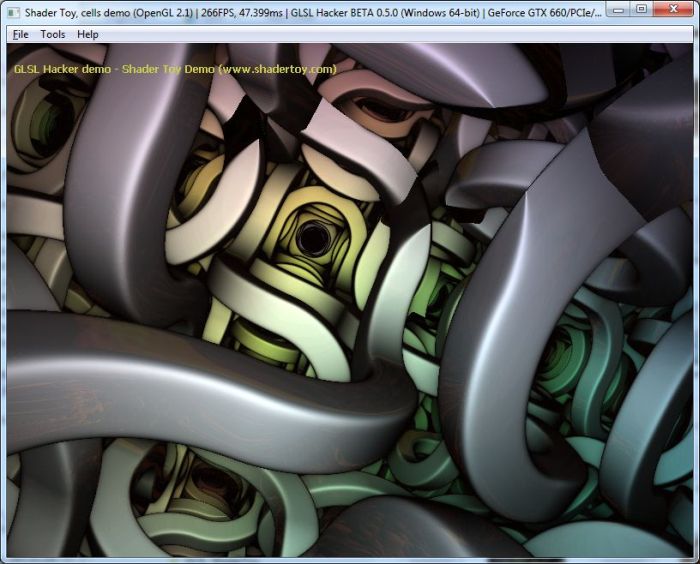
Task: Maximize the GLSL Hacker window
Action: pyautogui.click(x=642, y=9)
